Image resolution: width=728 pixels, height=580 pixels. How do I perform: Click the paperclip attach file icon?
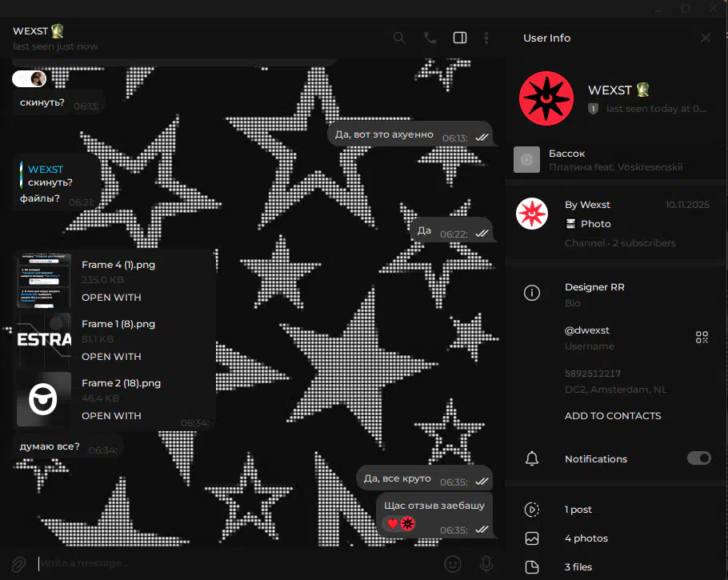pyautogui.click(x=18, y=564)
